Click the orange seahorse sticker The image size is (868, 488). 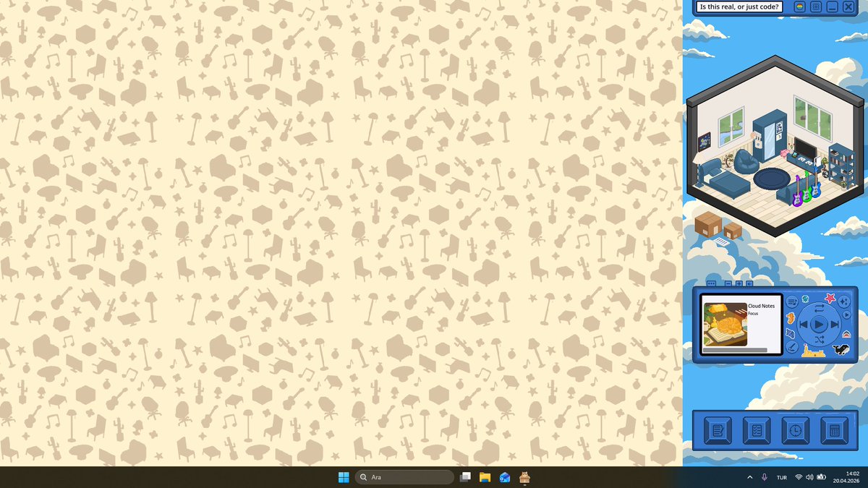[x=791, y=318]
